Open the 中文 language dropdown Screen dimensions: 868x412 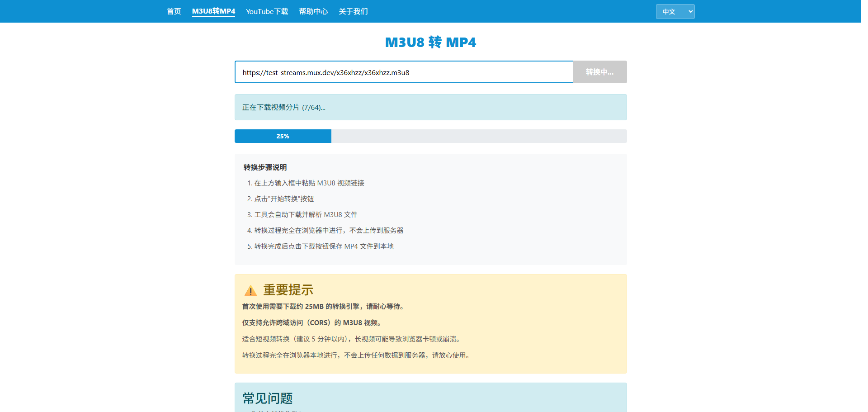point(675,12)
